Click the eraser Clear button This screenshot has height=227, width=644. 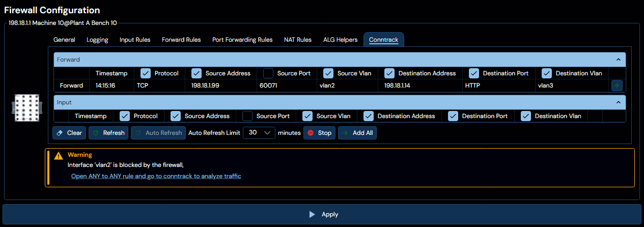point(69,133)
